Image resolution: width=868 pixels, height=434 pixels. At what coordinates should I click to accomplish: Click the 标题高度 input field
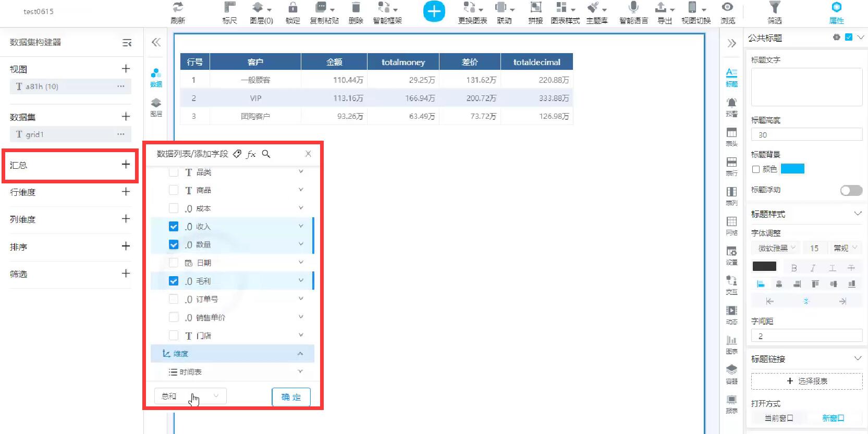(x=806, y=134)
